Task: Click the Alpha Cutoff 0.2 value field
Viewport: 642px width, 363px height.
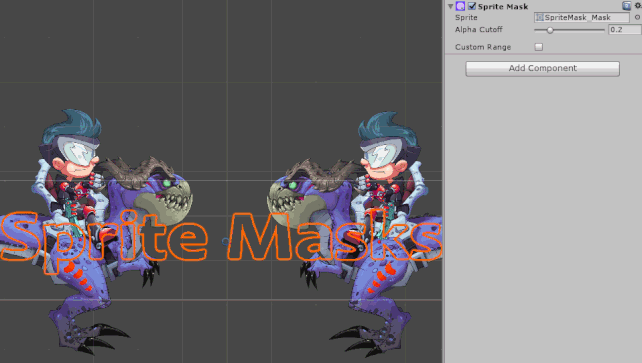Action: tap(624, 29)
